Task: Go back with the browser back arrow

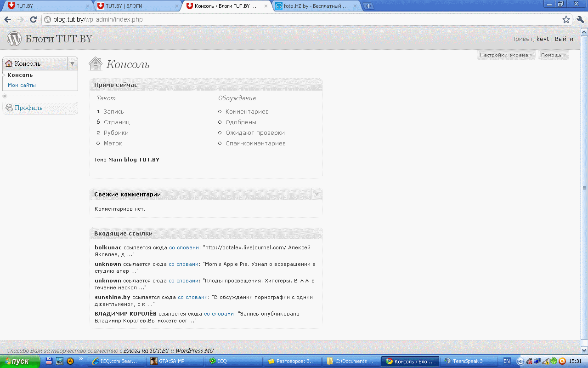Action: (x=8, y=20)
